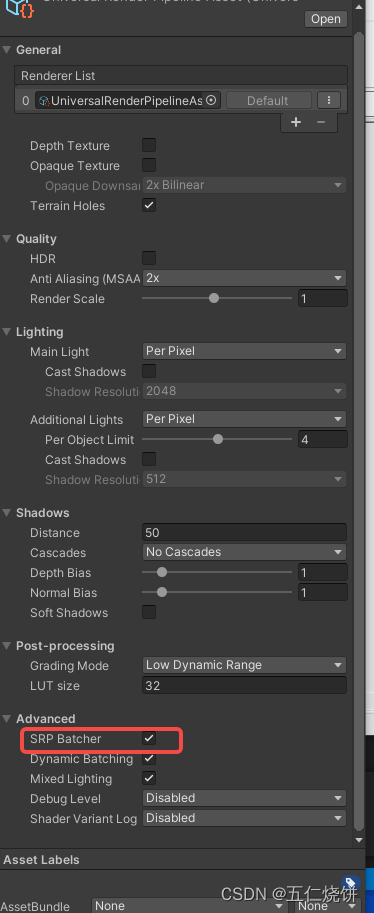The width and height of the screenshot is (374, 913).
Task: Click the inspector vertical scrollbar
Action: pyautogui.click(x=359, y=430)
